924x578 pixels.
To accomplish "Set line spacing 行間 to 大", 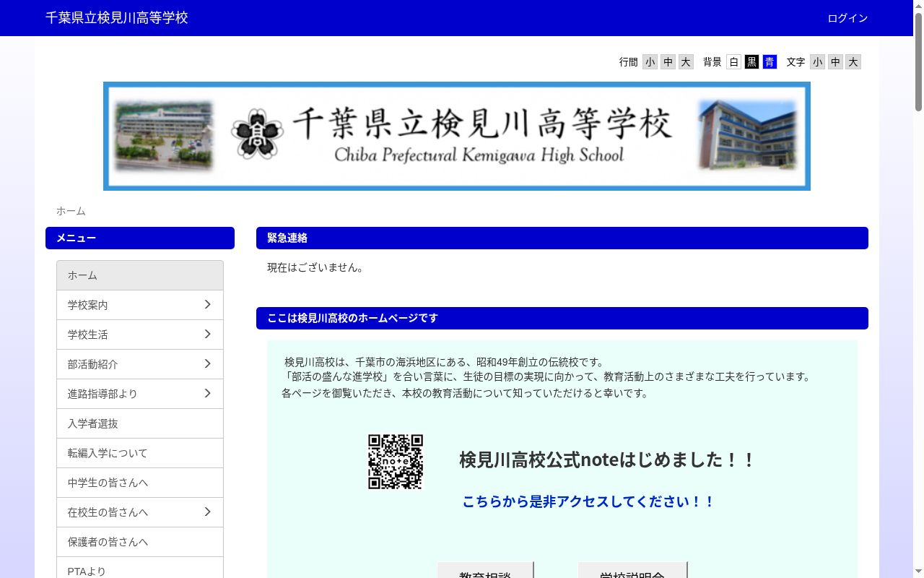I will click(686, 62).
